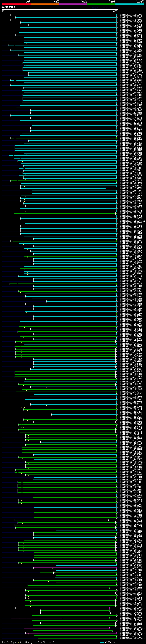The image size is (146, 644).
Task: Select the UniRef100_B9S609 label
Action: [x=131, y=241]
